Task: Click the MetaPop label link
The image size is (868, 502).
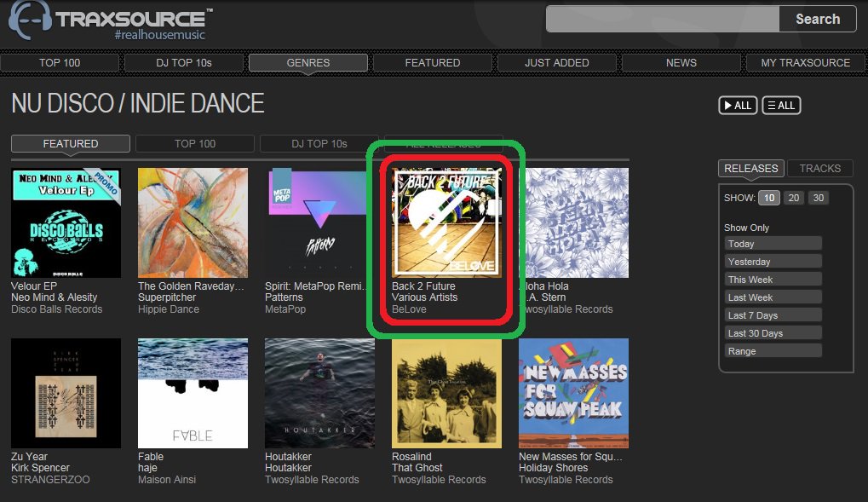Action: [285, 309]
